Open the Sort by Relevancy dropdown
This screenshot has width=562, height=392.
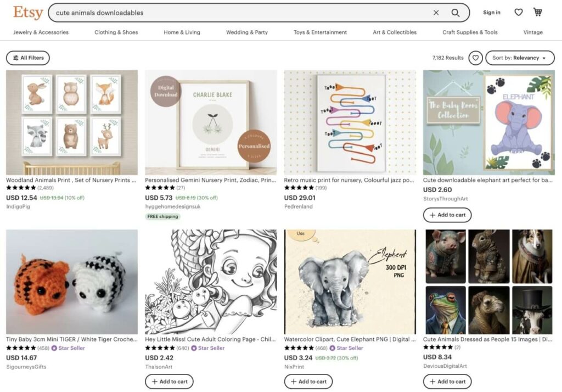click(519, 58)
